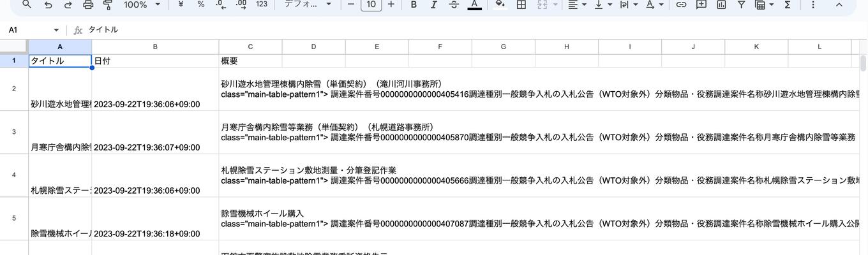Open the 123 number format menu
Viewport: 868px width, 255px height.
pos(262,4)
